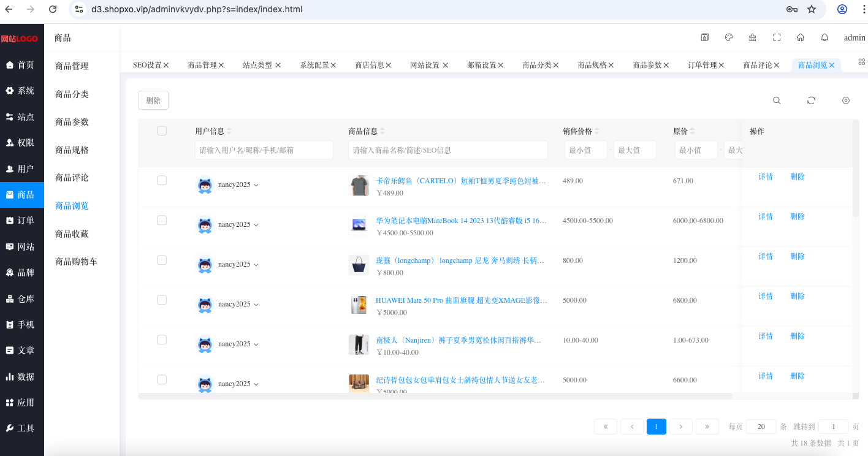The height and width of the screenshot is (456, 868).
Task: Click the table refresh icon
Action: tap(812, 101)
